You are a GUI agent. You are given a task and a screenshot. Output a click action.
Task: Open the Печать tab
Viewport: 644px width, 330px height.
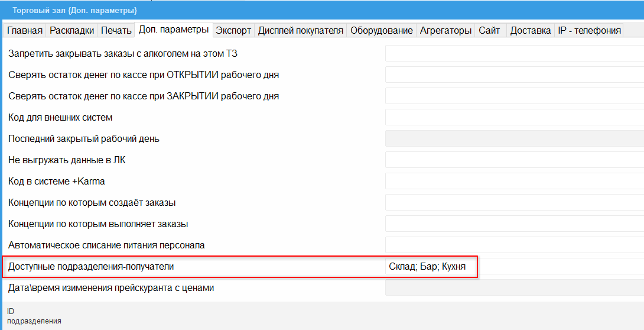pyautogui.click(x=116, y=30)
